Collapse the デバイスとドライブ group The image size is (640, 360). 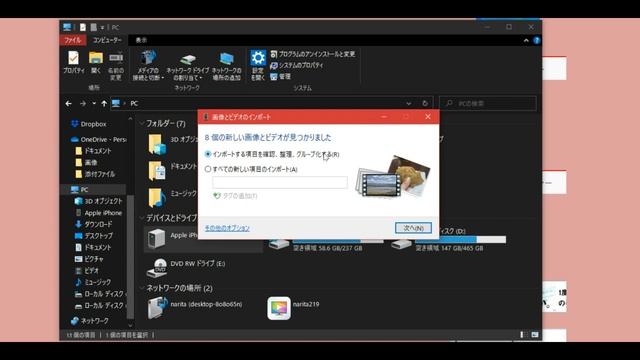pyautogui.click(x=142, y=218)
